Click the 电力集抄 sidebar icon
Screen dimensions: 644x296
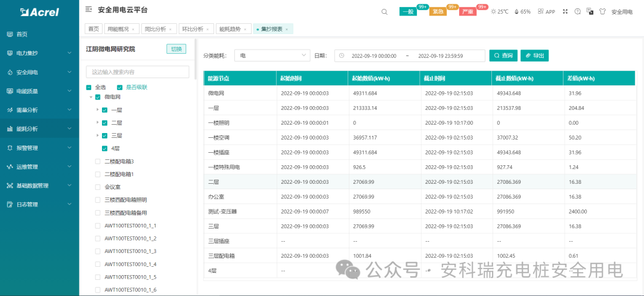coord(10,54)
